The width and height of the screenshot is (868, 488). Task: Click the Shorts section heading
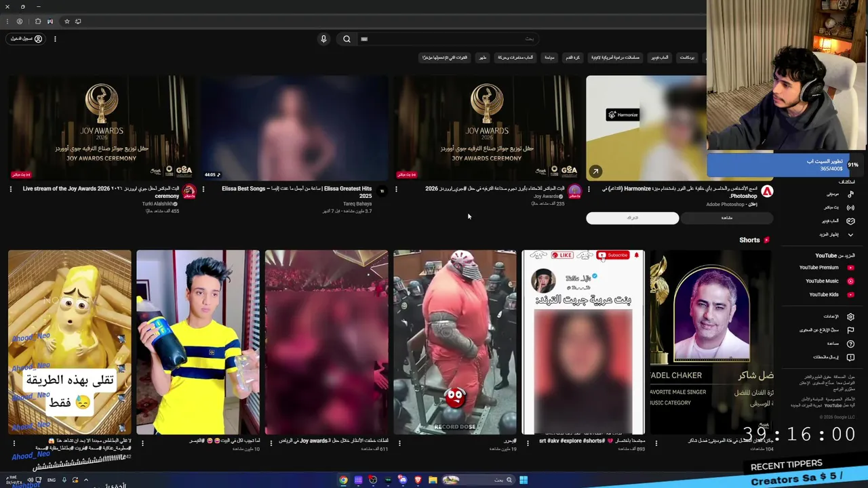[749, 240]
